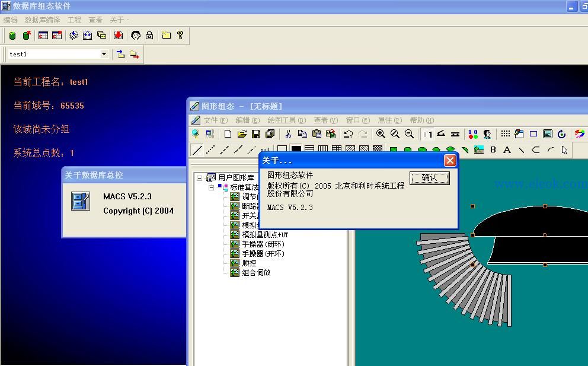Image resolution: width=588 pixels, height=366 pixels.
Task: Click the copy icon in graphics toolbar
Action: [x=302, y=134]
